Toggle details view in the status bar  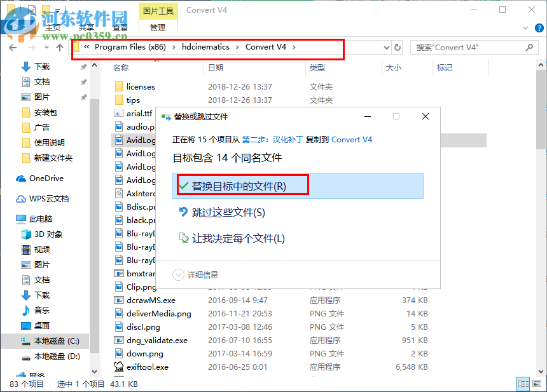click(x=523, y=384)
